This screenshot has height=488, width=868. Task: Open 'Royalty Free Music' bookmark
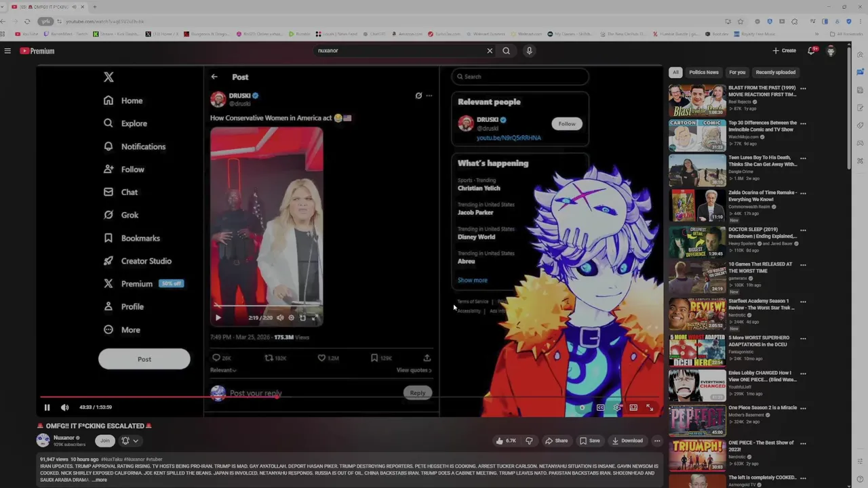756,34
